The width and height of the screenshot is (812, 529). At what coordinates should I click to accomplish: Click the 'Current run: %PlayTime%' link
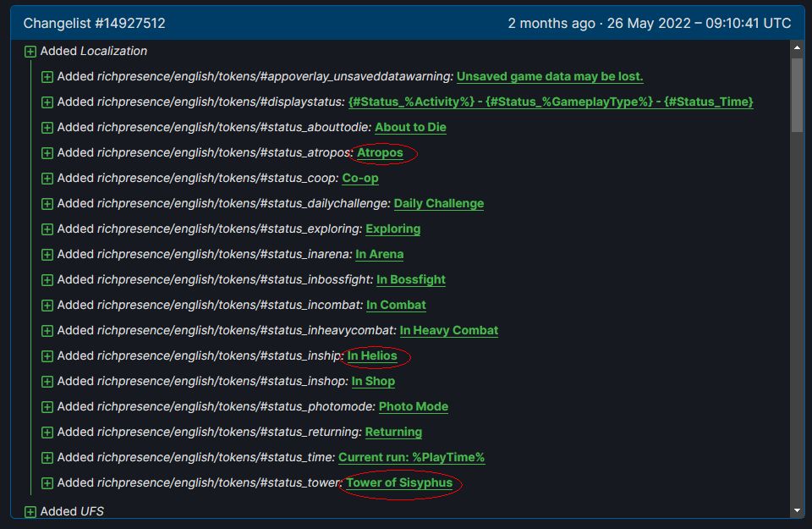pyautogui.click(x=411, y=457)
